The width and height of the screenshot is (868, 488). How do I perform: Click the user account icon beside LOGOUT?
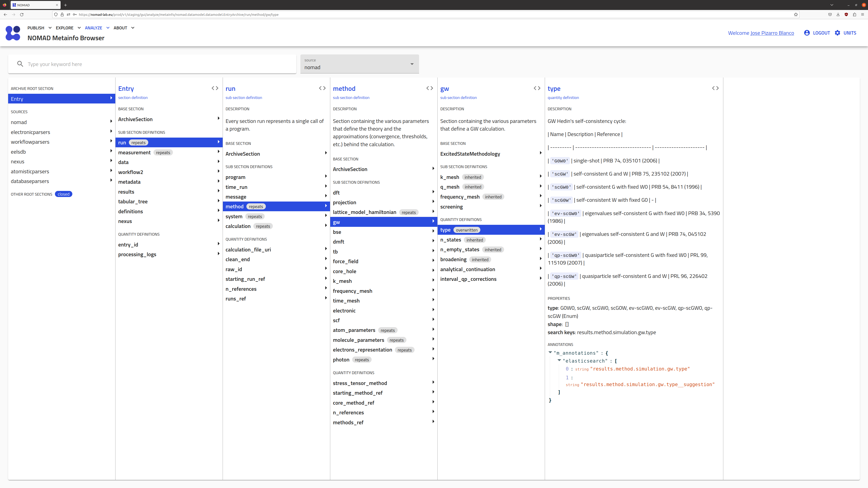click(x=807, y=33)
